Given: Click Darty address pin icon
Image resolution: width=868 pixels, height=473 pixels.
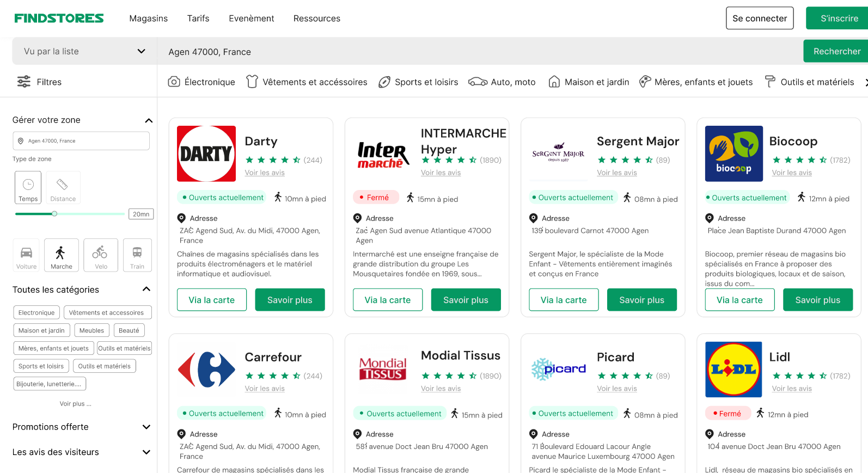Looking at the screenshot, I should (181, 218).
